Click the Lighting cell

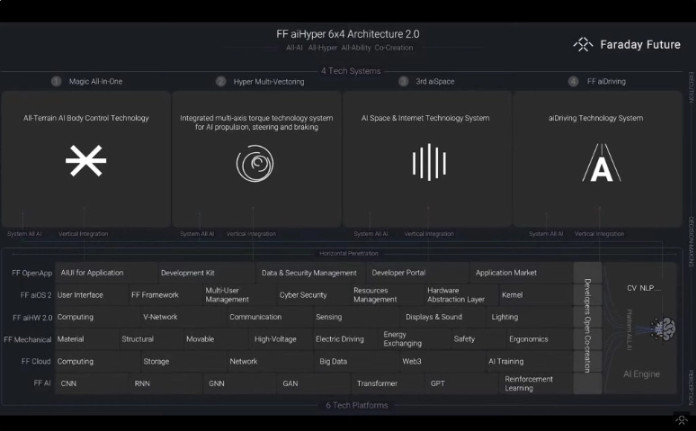coord(530,317)
